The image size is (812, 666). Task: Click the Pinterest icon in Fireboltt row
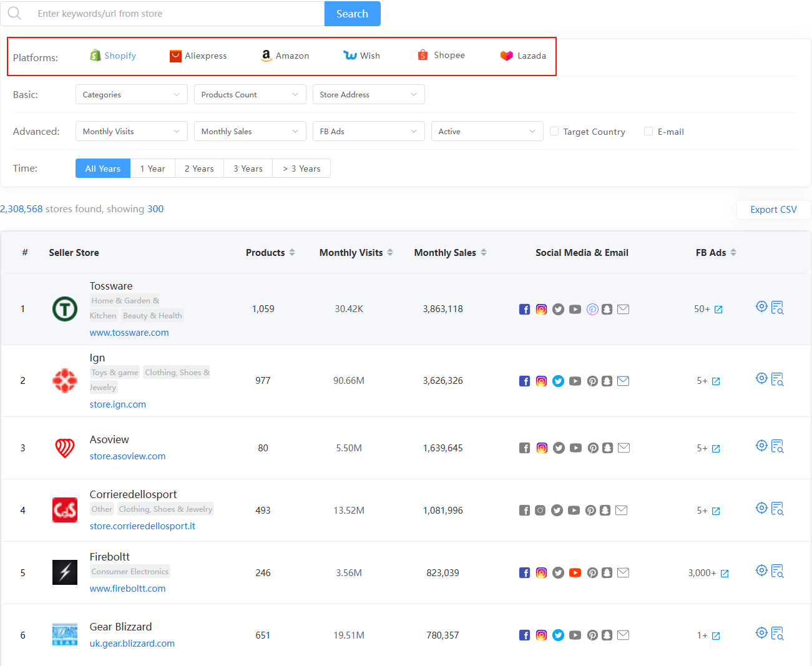[x=592, y=572]
